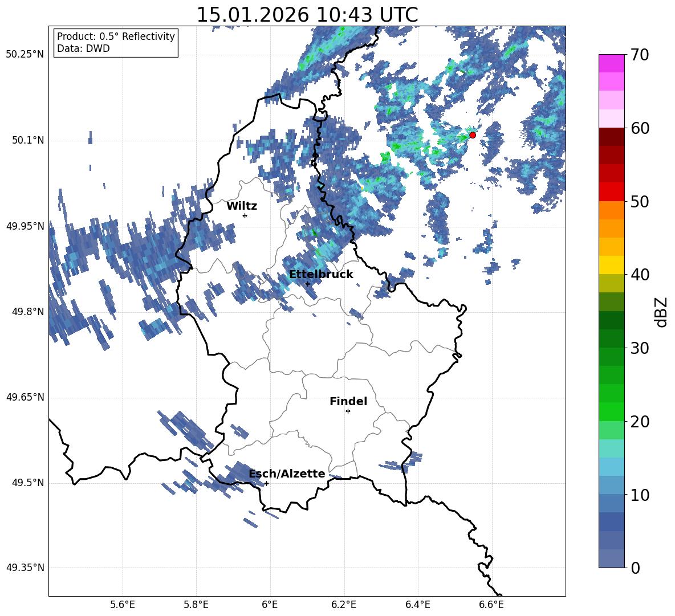
Task: Click the colorbar tick label 60
Action: (x=640, y=128)
